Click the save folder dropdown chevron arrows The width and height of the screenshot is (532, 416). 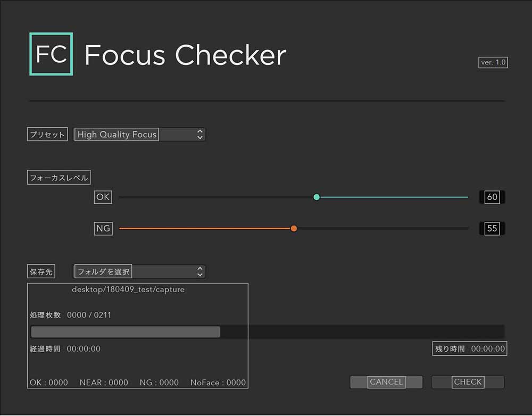[x=200, y=271]
